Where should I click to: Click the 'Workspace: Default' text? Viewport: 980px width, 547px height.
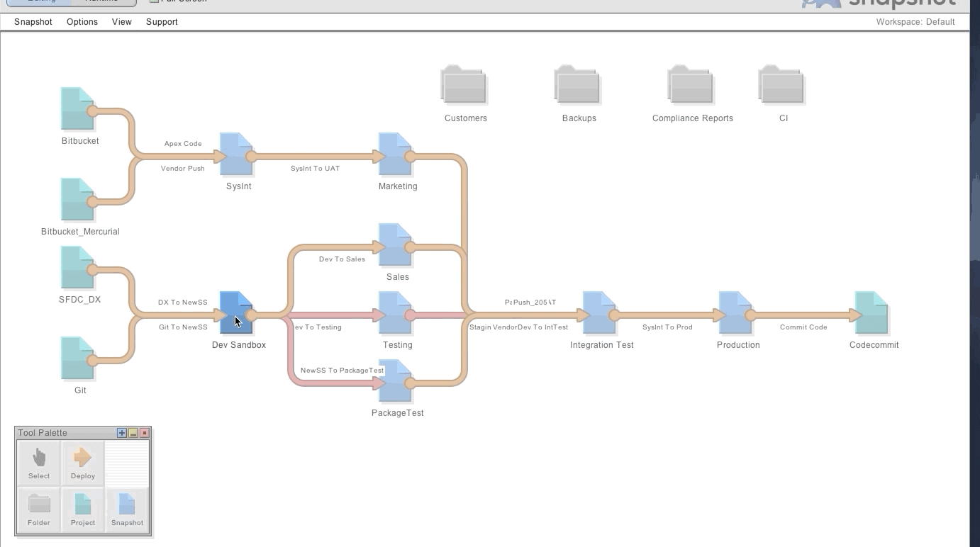point(915,22)
